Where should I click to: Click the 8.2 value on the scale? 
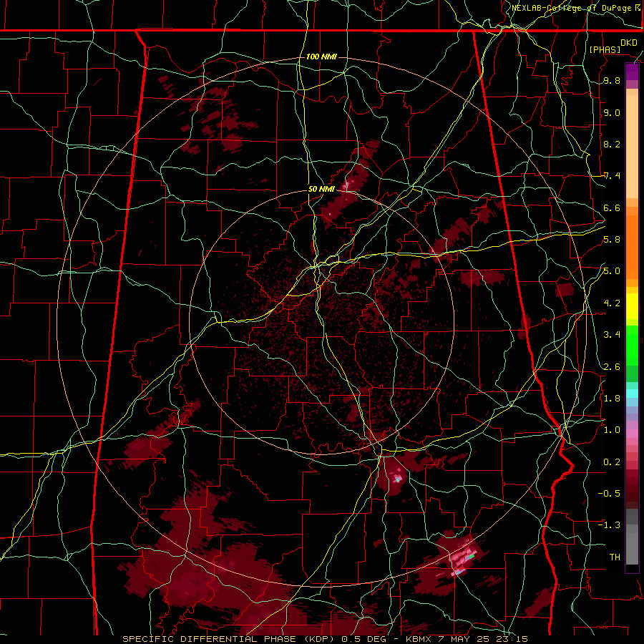pos(612,144)
